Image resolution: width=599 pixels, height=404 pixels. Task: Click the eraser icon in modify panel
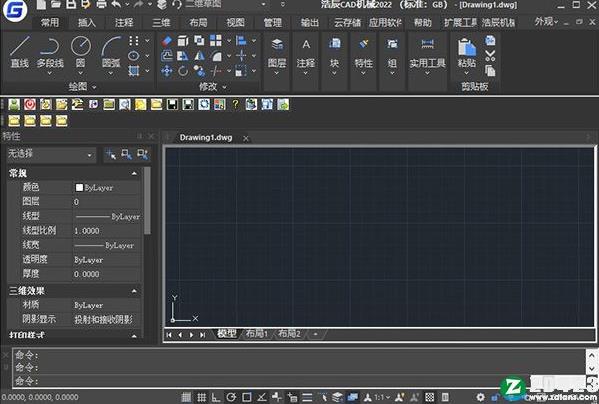pos(167,41)
